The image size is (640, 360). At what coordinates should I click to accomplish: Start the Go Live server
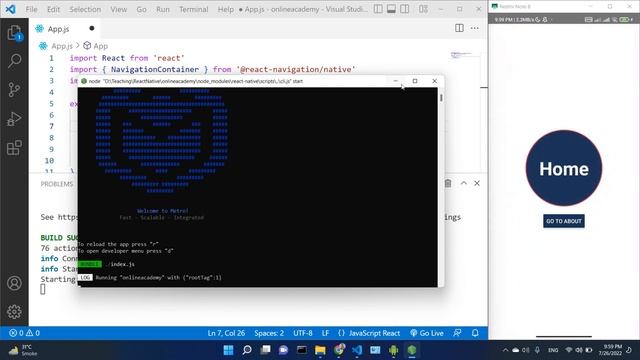(427, 333)
